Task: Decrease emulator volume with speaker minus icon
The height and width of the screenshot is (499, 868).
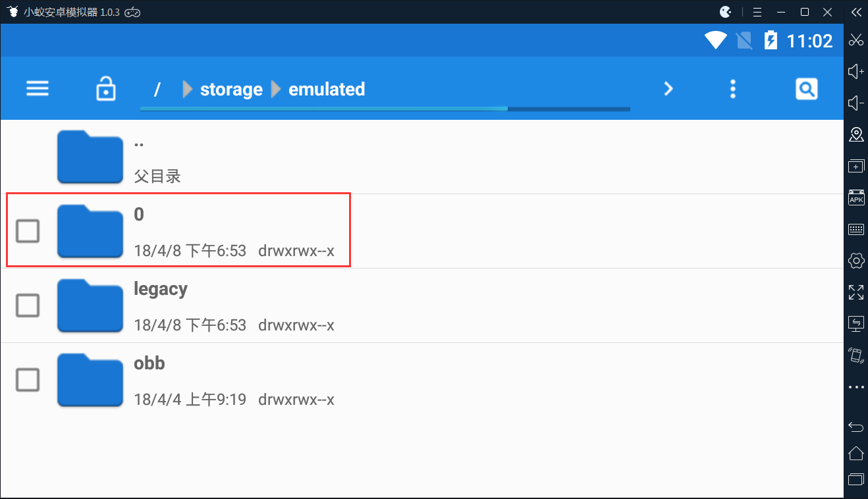Action: coord(855,103)
